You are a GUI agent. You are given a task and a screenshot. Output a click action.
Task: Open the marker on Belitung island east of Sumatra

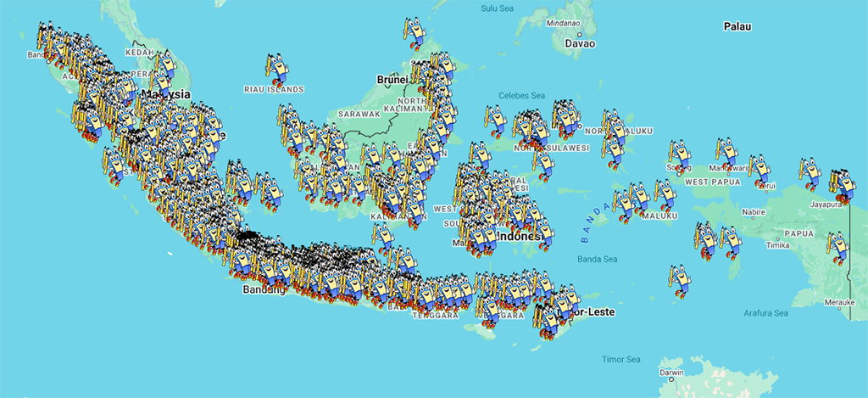click(270, 191)
